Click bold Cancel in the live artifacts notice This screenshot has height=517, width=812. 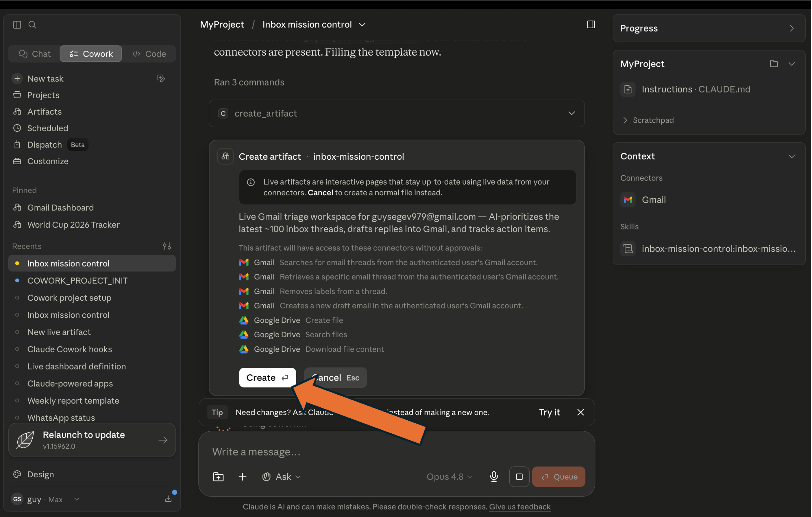pos(320,193)
